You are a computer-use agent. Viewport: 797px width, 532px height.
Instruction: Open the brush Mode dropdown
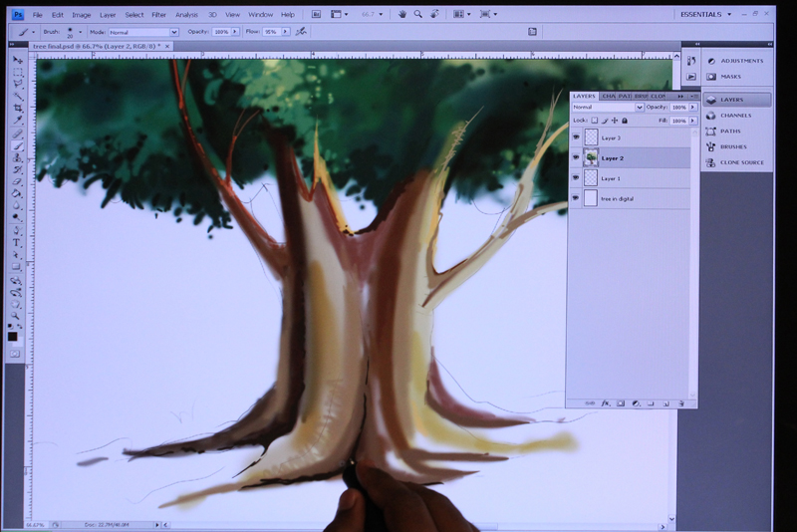coord(143,32)
